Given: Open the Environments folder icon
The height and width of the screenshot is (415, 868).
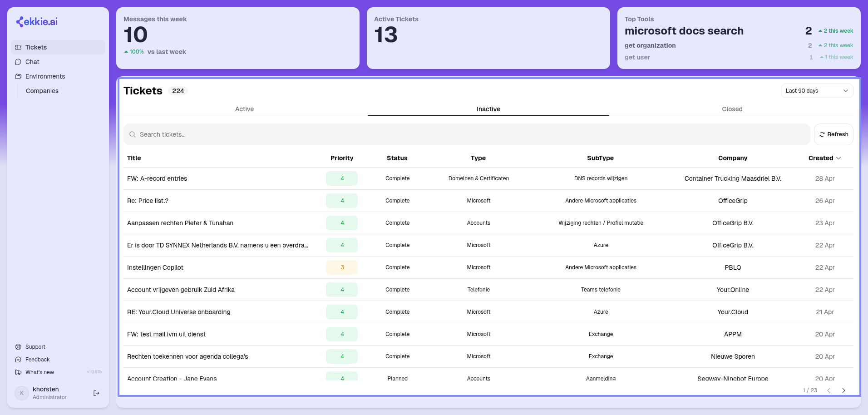Looking at the screenshot, I should coord(18,76).
